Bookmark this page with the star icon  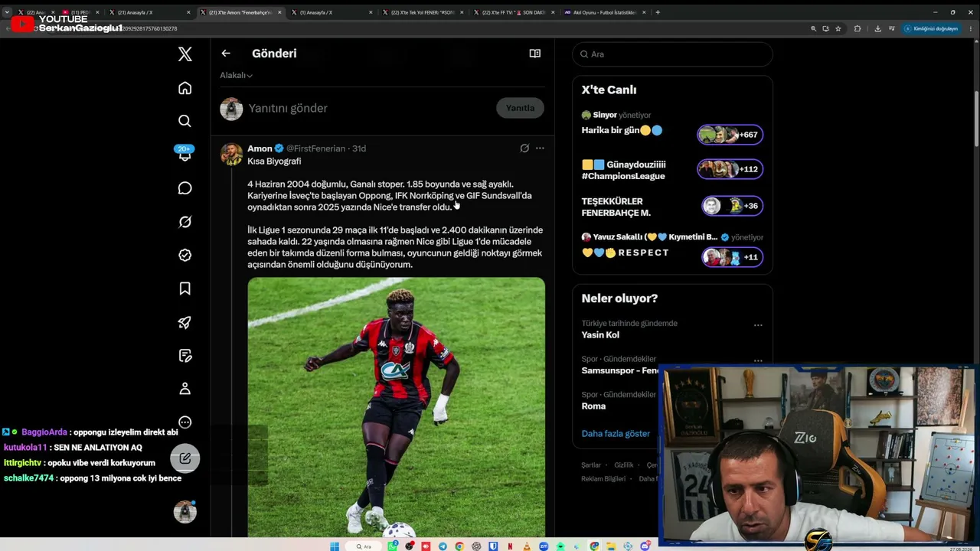click(838, 28)
